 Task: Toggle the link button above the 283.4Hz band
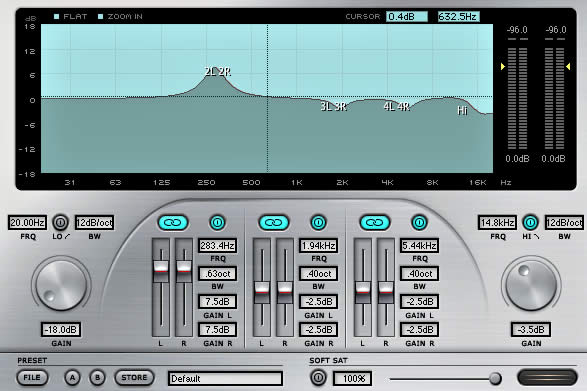point(173,222)
